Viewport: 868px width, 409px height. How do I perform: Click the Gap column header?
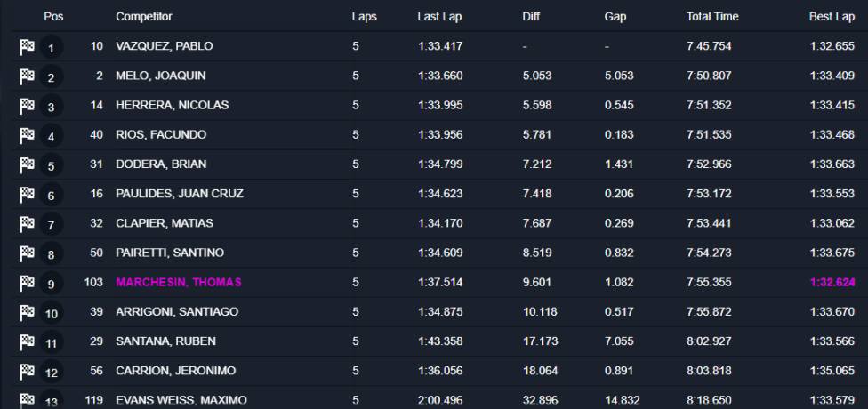click(x=615, y=17)
